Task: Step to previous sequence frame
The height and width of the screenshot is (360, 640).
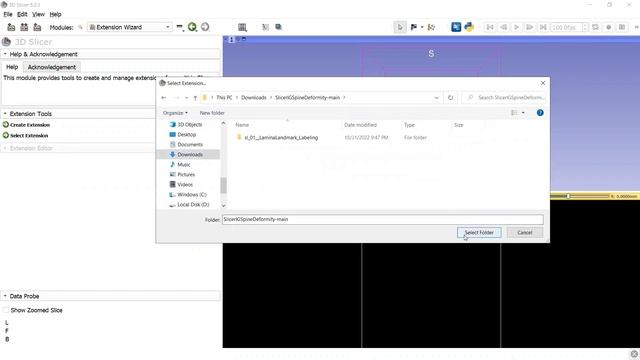Action: 503,27
